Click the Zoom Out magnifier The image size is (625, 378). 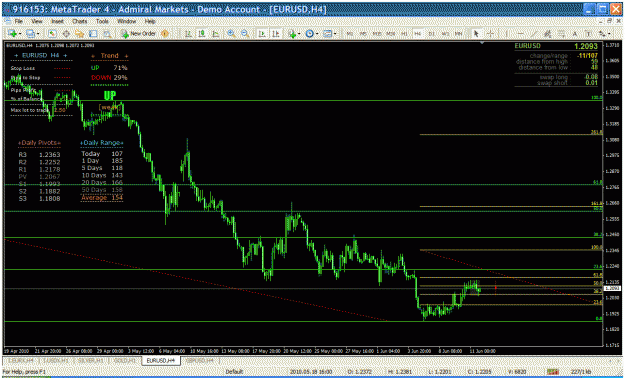[x=245, y=34]
